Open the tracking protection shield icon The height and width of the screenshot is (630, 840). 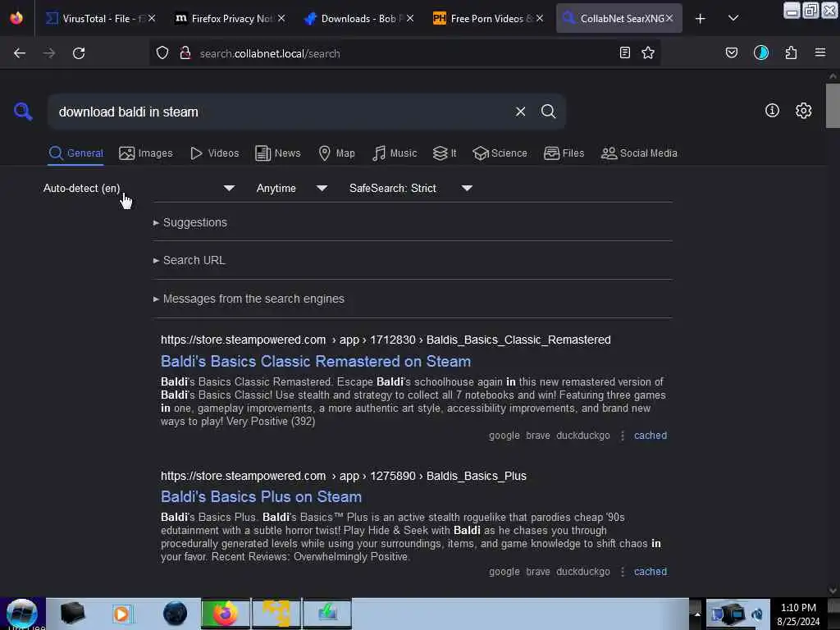[x=162, y=53]
